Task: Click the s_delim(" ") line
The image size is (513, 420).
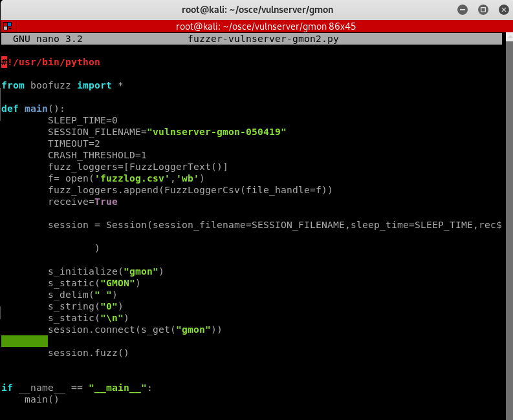Action: pos(82,295)
